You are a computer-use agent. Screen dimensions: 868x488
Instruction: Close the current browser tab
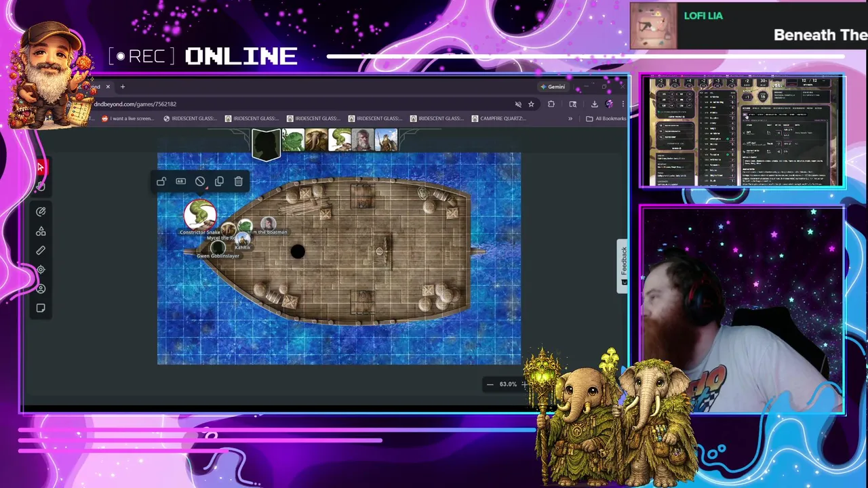tap(107, 87)
